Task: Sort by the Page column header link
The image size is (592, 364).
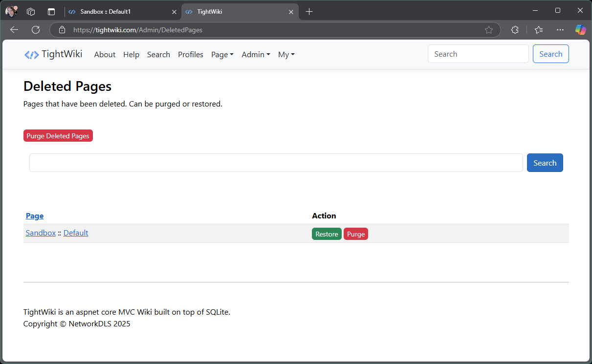Action: pyautogui.click(x=35, y=215)
